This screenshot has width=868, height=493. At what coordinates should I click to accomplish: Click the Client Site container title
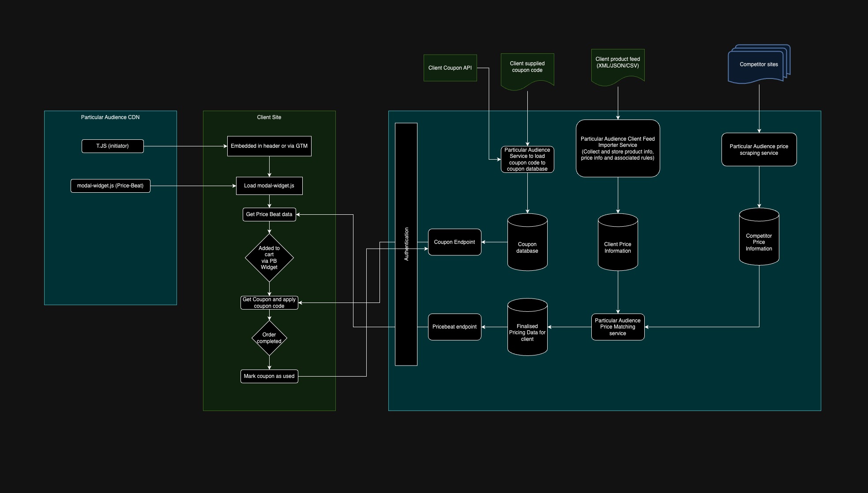269,117
